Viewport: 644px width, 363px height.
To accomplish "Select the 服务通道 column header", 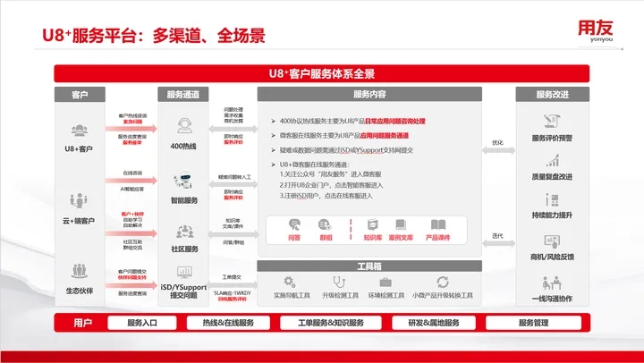I will click(183, 95).
